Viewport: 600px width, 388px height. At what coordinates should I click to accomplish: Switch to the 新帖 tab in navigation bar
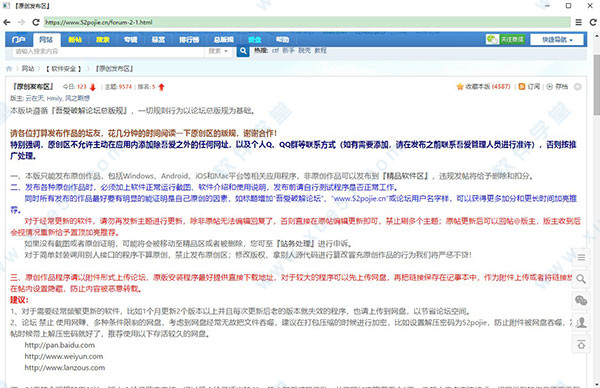click(x=75, y=39)
